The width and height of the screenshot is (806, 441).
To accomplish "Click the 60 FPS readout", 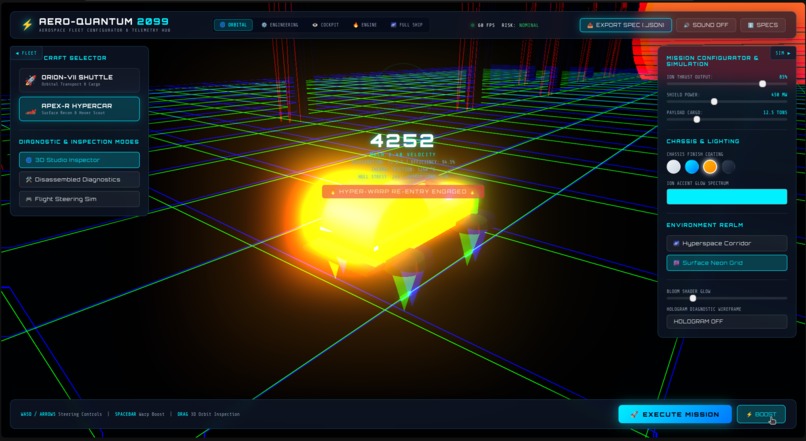I will [486, 25].
